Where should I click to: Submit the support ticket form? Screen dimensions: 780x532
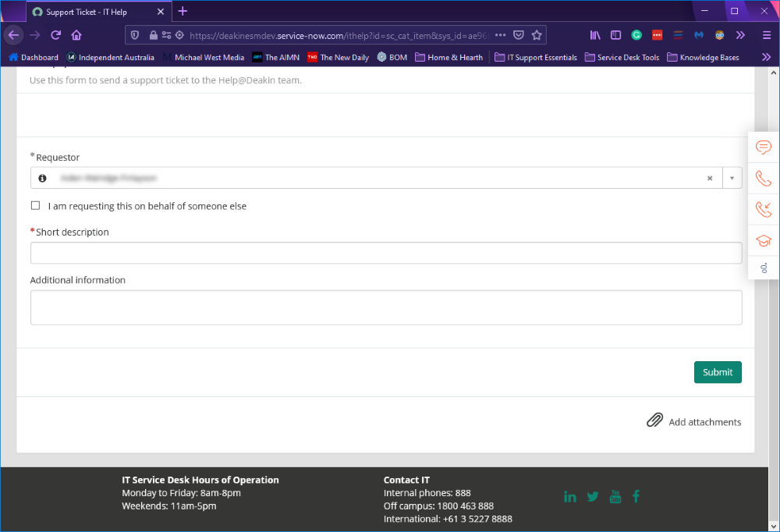(717, 372)
